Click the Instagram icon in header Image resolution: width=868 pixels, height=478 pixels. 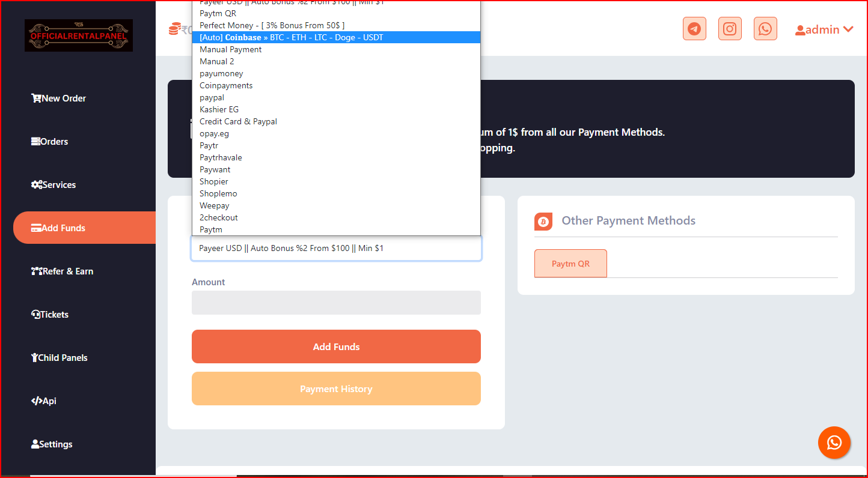(x=730, y=29)
